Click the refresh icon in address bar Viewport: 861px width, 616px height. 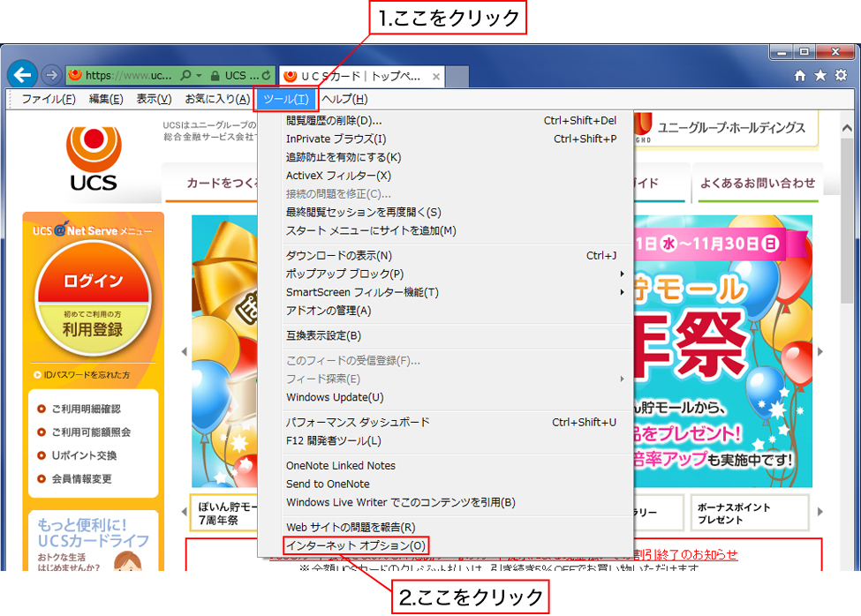pyautogui.click(x=267, y=75)
